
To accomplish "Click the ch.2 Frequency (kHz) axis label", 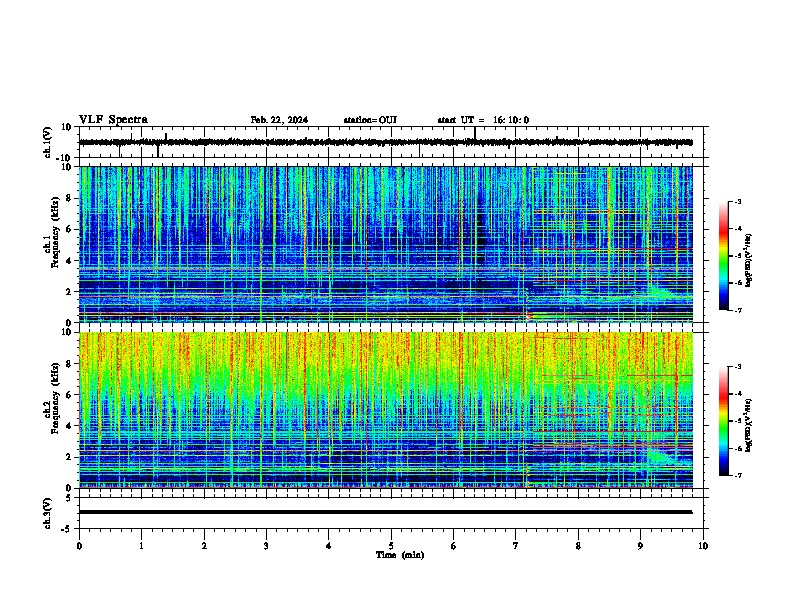I will 52,398.
